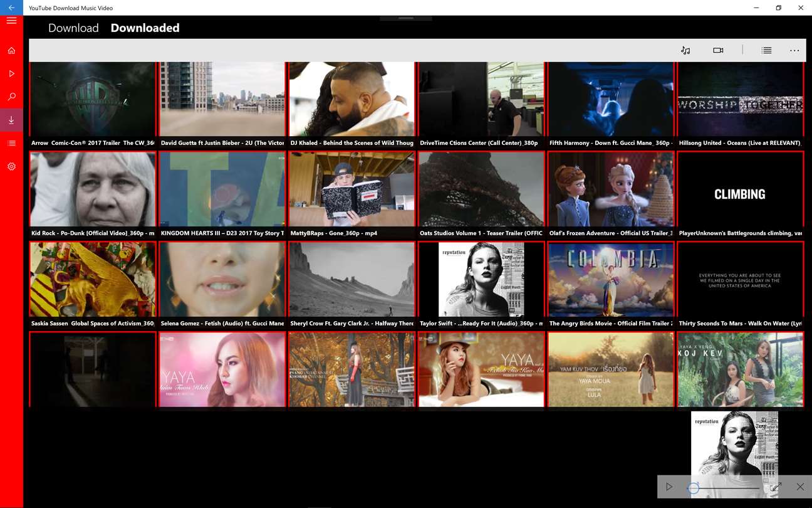Open Hillsong United Oceans video
812x508 pixels.
click(741, 105)
